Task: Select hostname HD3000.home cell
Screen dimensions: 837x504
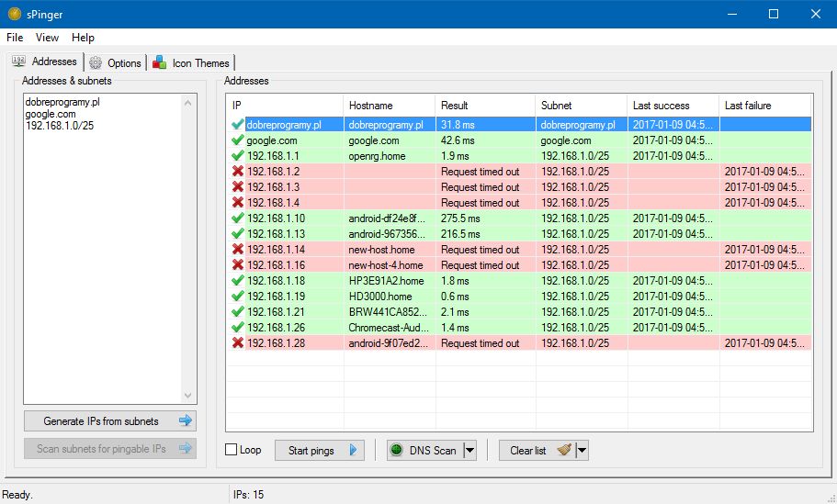Action: pos(390,296)
